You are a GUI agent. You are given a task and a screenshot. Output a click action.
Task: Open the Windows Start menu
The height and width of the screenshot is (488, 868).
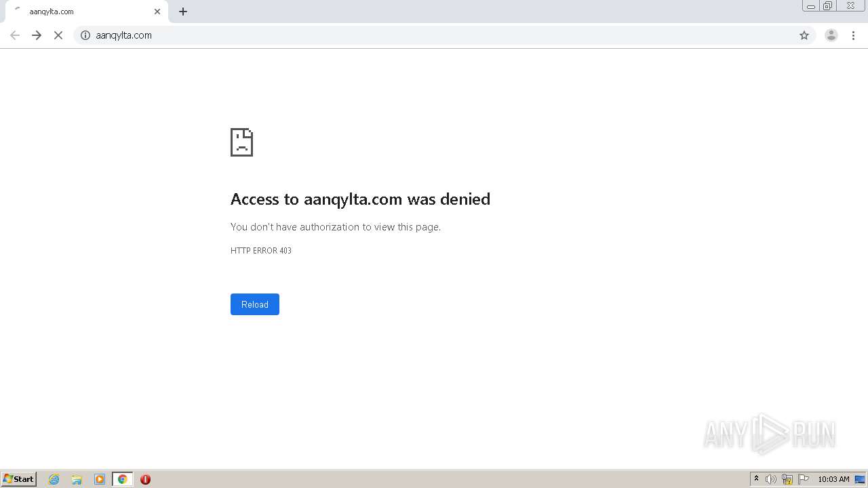pyautogui.click(x=18, y=479)
